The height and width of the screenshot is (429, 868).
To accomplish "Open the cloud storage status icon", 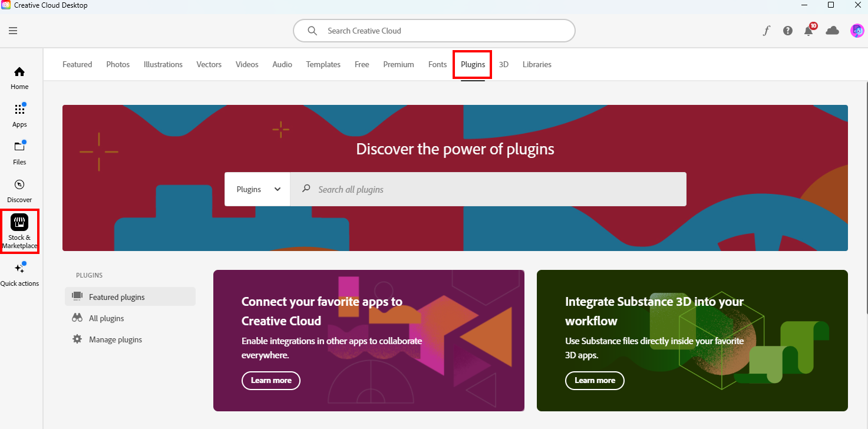I will [x=832, y=29].
